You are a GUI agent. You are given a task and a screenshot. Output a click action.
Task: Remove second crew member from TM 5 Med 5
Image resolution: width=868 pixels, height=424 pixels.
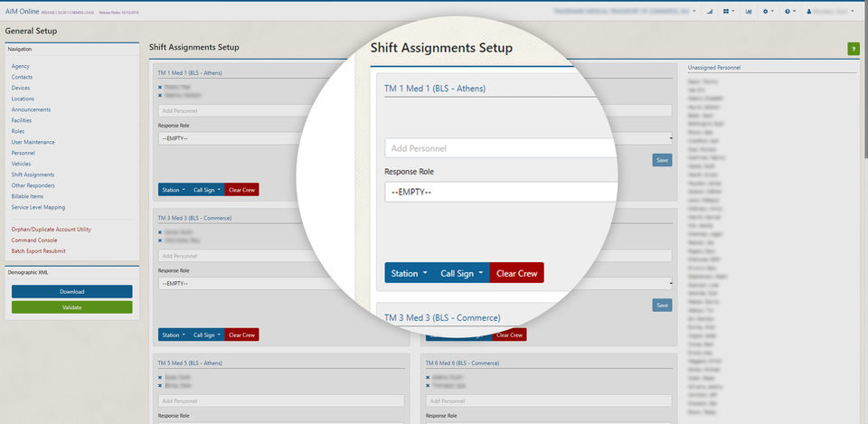(x=160, y=385)
